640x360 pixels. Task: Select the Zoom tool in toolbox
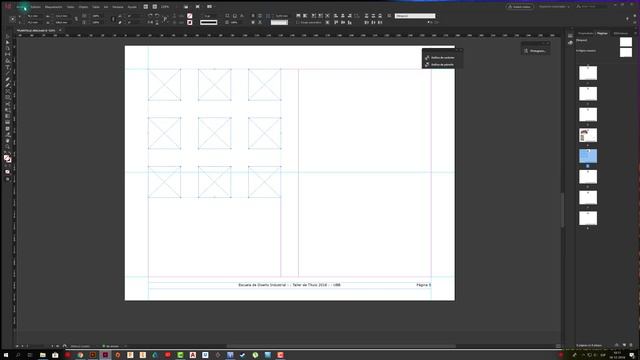click(x=7, y=147)
